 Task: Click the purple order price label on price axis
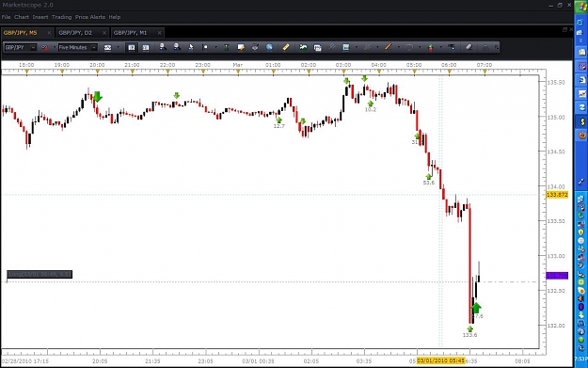click(557, 276)
